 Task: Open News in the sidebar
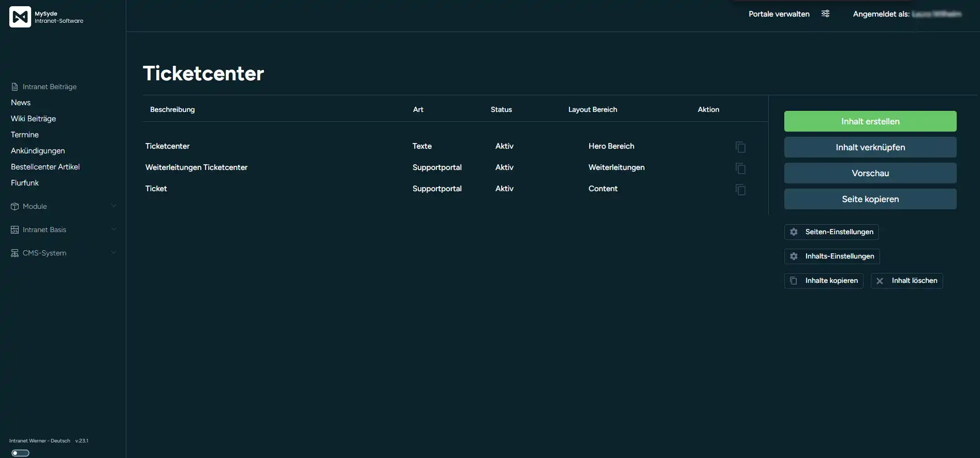click(21, 103)
